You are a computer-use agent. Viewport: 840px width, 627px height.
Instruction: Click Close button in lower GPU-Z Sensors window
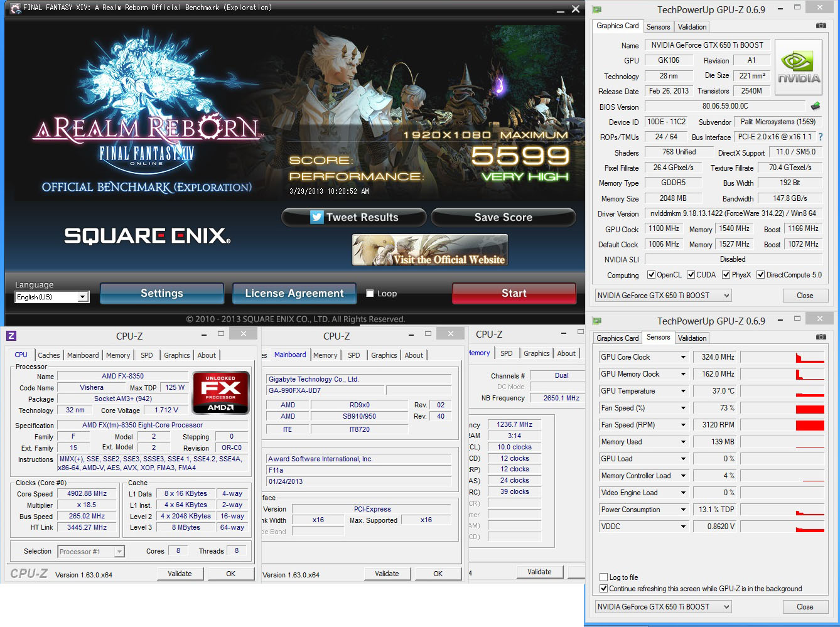pos(805,607)
